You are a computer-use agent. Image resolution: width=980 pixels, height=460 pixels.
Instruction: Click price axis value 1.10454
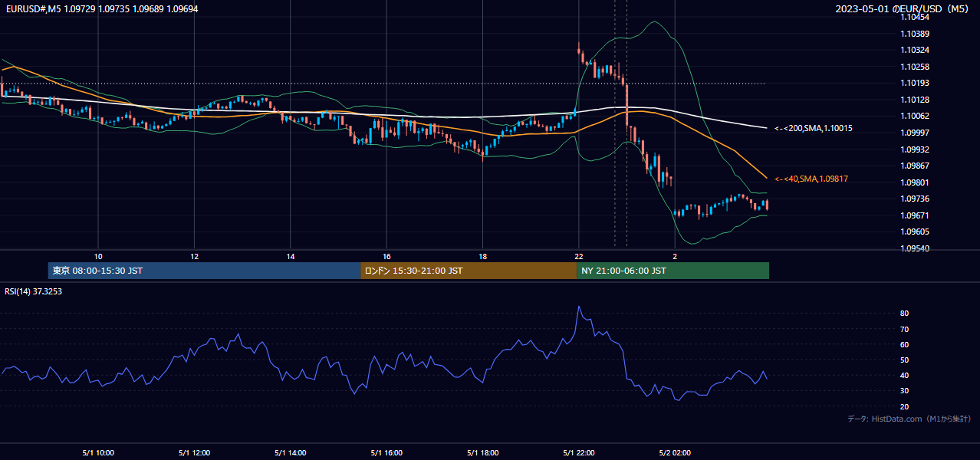pyautogui.click(x=915, y=17)
